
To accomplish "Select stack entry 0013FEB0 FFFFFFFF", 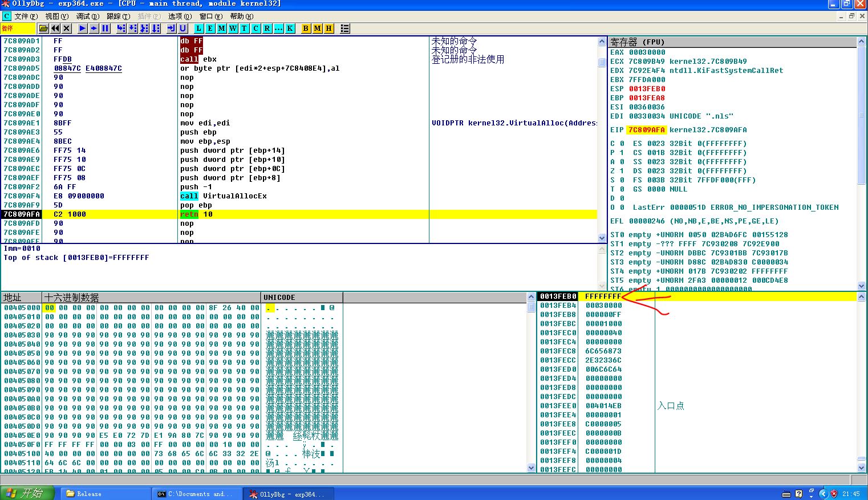I will [x=697, y=296].
